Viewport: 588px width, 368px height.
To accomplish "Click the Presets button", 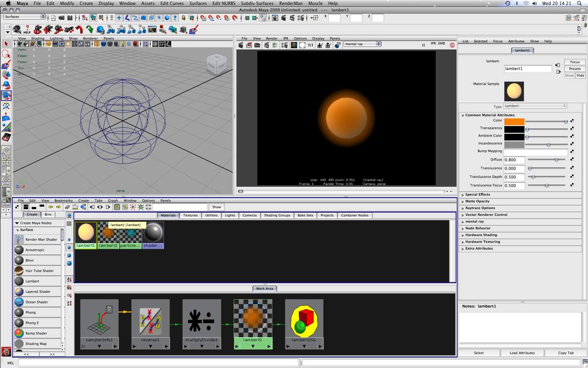I will 575,69.
